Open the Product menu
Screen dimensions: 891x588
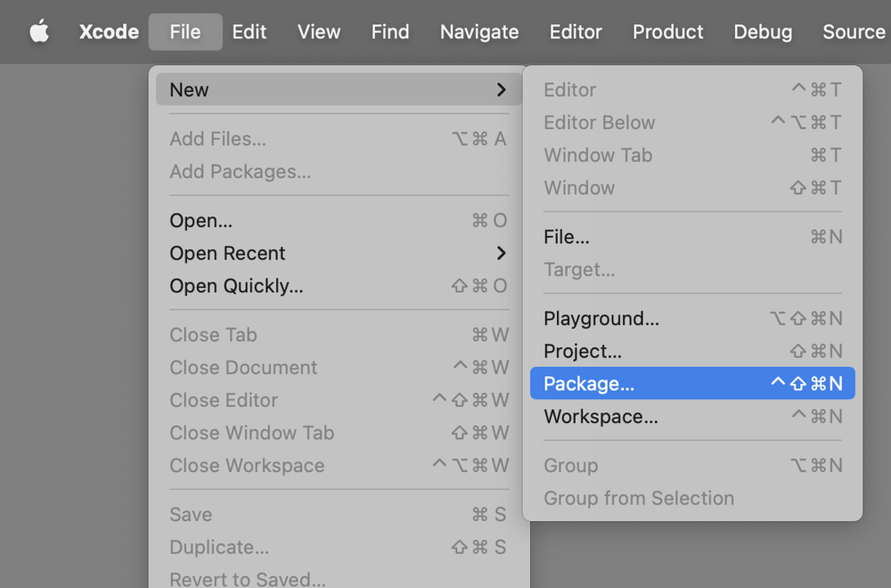click(668, 32)
